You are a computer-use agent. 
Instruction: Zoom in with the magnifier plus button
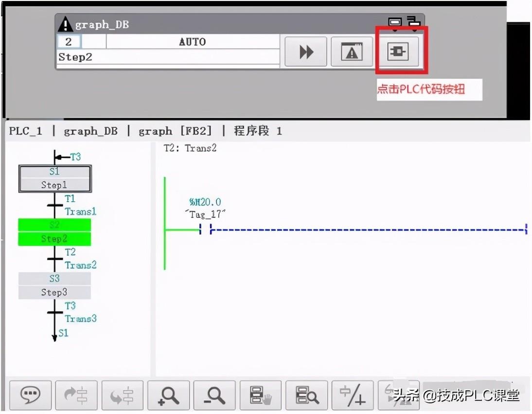point(169,396)
